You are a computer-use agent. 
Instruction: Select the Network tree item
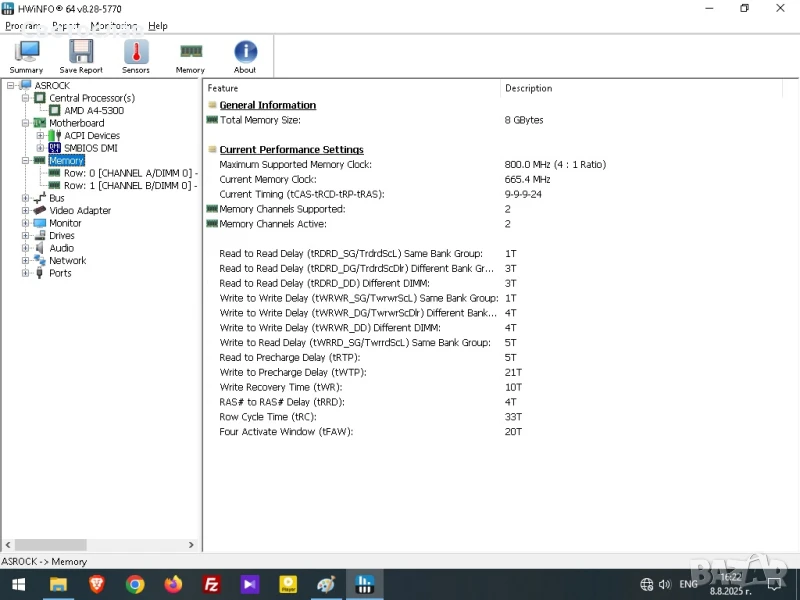[68, 261]
